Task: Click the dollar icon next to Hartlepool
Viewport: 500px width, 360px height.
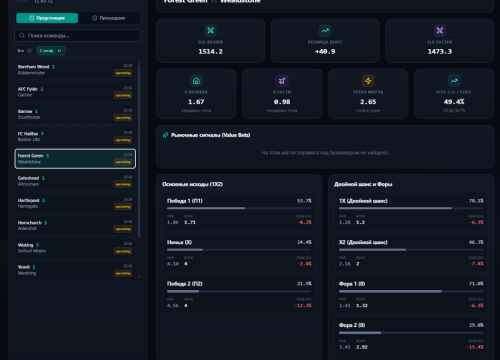Action: point(44,200)
